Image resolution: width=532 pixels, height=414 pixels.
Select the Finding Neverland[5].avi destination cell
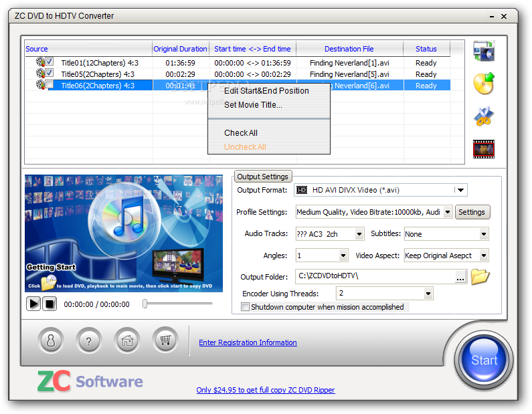(x=349, y=74)
